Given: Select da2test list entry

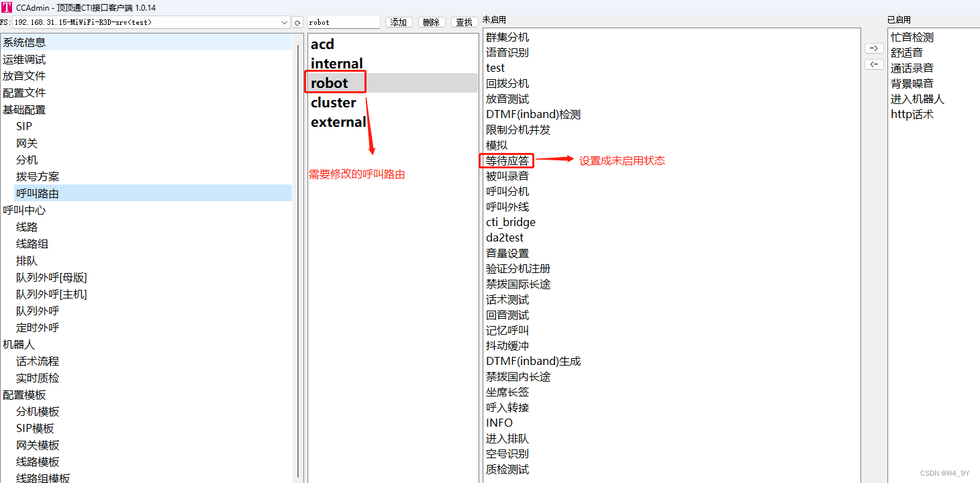Looking at the screenshot, I should tap(505, 237).
